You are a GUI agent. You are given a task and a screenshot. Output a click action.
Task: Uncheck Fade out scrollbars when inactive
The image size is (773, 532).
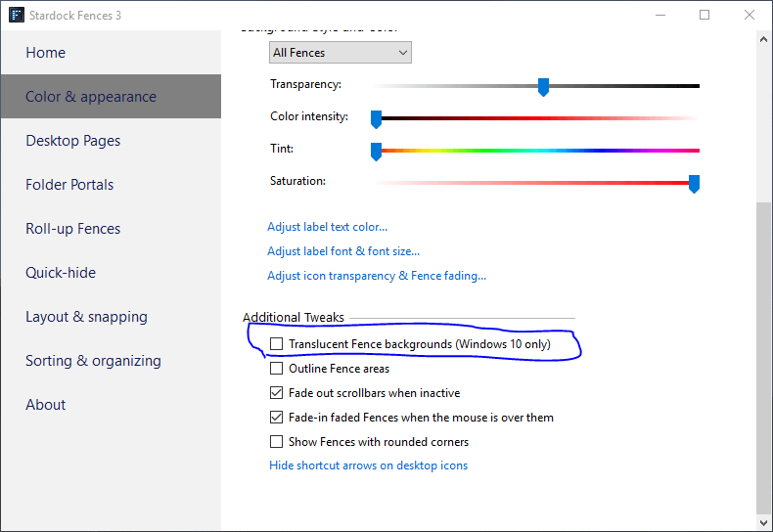[277, 392]
